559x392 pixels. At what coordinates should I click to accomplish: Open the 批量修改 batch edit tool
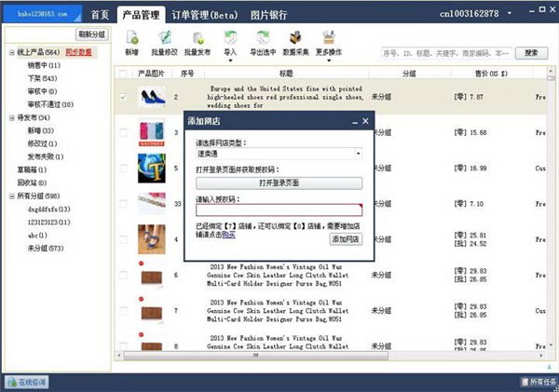point(164,38)
